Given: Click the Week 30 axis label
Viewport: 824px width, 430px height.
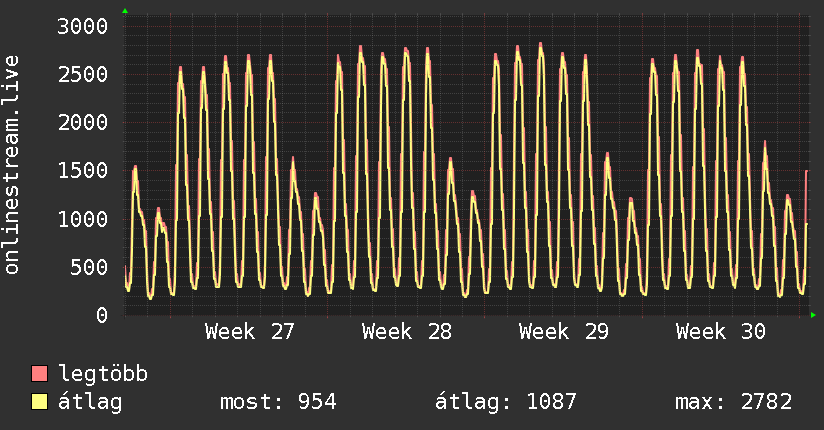Looking at the screenshot, I should [x=721, y=332].
